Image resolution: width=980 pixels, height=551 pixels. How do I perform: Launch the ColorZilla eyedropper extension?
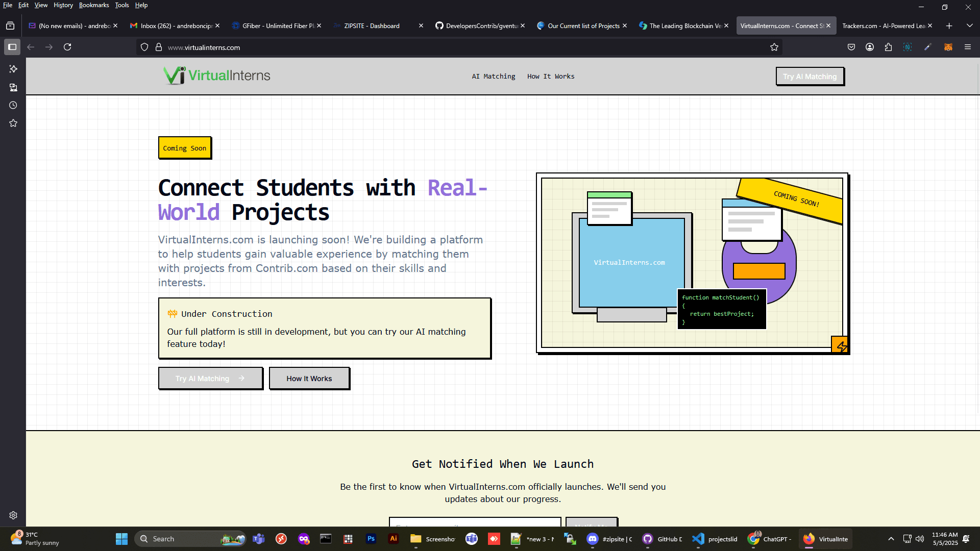[x=927, y=47]
